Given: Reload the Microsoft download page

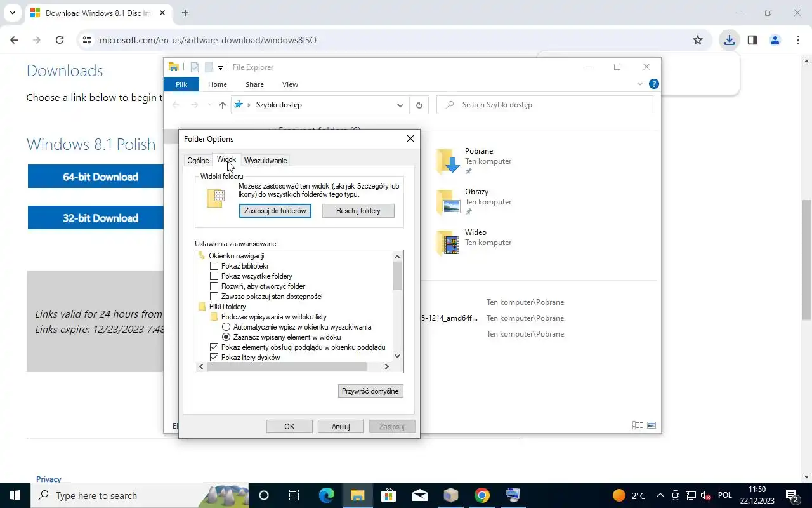Looking at the screenshot, I should pos(60,40).
